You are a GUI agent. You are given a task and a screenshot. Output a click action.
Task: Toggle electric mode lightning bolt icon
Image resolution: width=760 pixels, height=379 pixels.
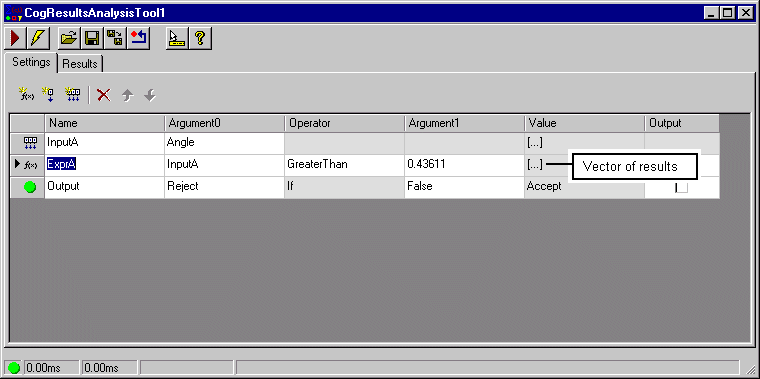(37, 39)
